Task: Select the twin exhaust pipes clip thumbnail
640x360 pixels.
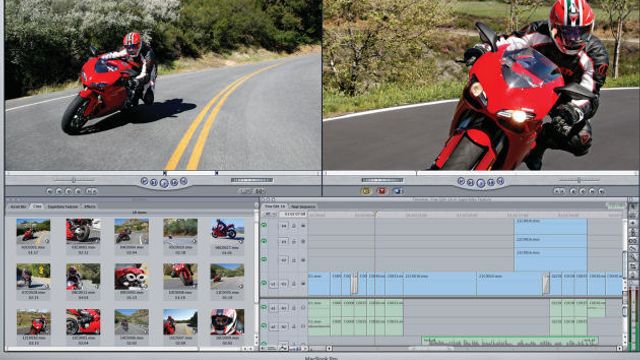Action: tap(131, 276)
